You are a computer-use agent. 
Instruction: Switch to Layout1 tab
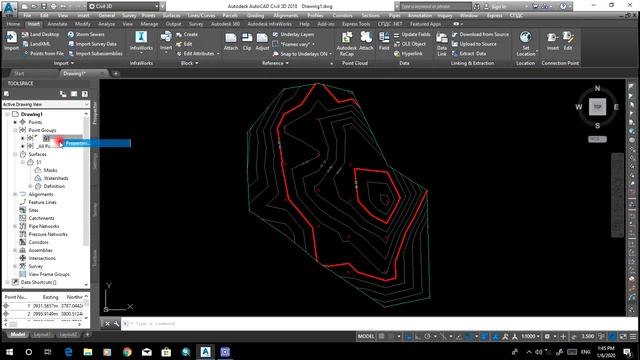coord(42,334)
